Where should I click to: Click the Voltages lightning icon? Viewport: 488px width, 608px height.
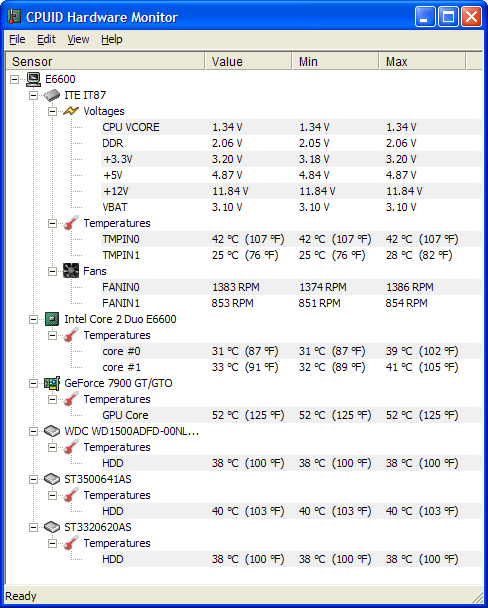point(71,111)
